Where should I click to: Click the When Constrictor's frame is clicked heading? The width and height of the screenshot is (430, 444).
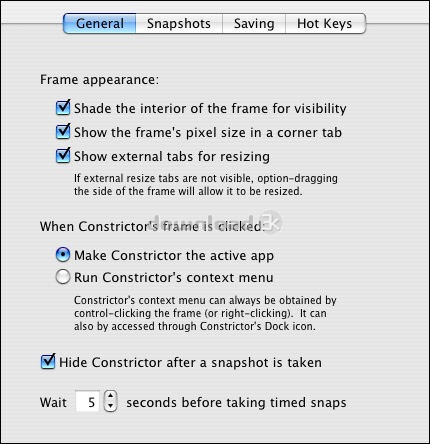click(152, 226)
